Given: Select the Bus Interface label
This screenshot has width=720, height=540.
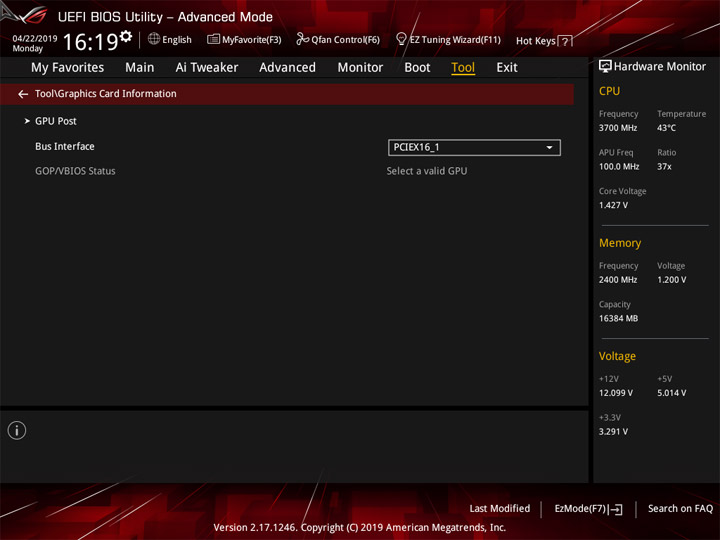Looking at the screenshot, I should pos(65,146).
